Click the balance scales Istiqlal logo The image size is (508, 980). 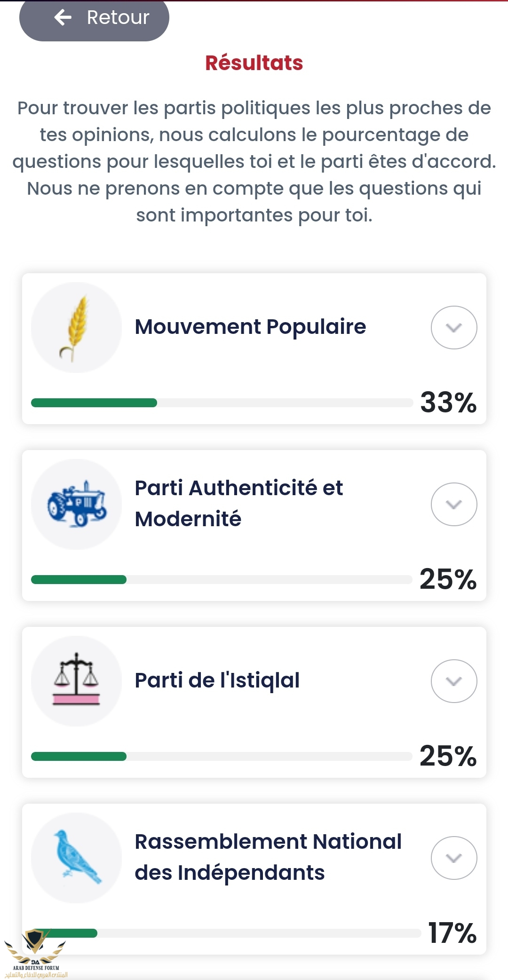coord(76,680)
